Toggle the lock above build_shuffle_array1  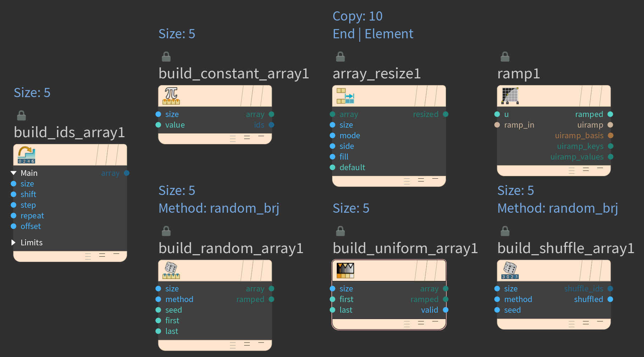(x=505, y=231)
